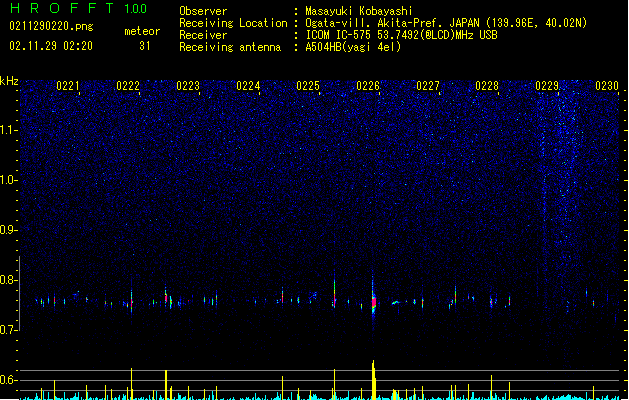This screenshot has height=400, width=629.
Task: Click the "Observer" field label
Action: [203, 11]
